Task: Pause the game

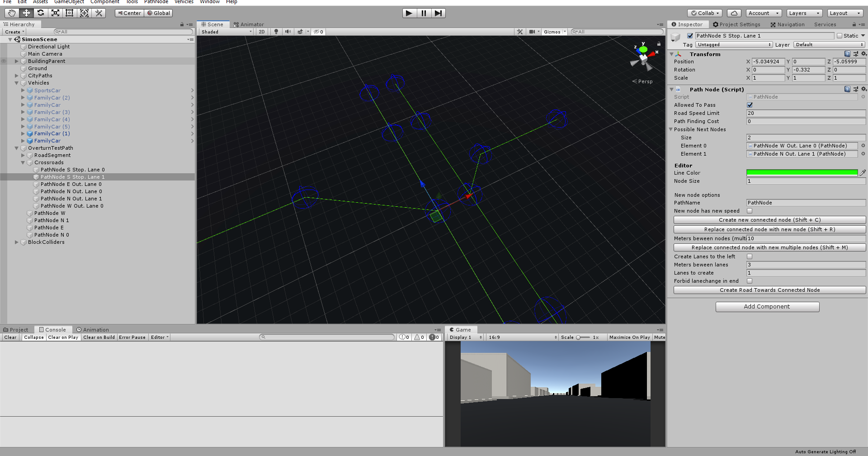Action: (424, 13)
